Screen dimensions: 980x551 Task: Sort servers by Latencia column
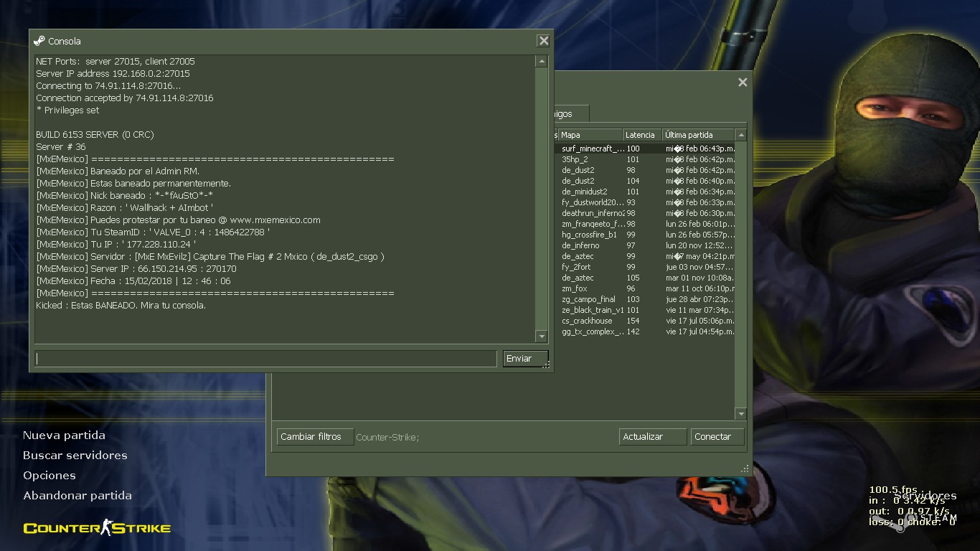point(642,135)
